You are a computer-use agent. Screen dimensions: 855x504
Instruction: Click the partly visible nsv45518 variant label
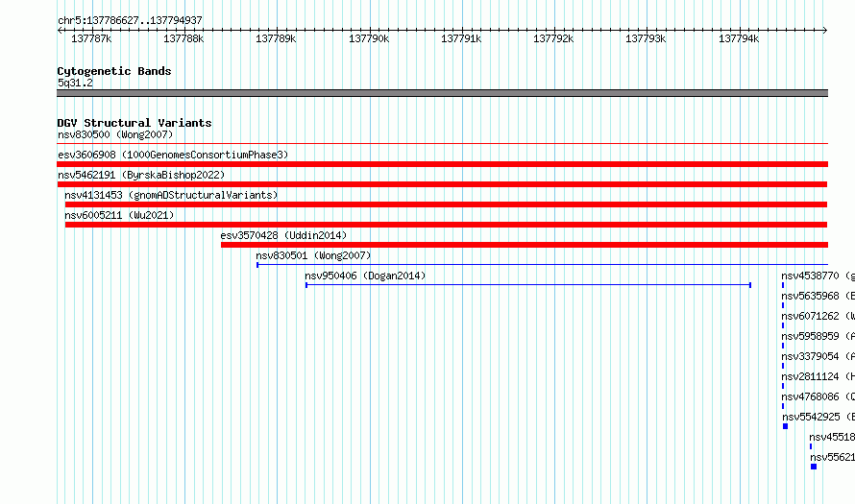point(832,437)
